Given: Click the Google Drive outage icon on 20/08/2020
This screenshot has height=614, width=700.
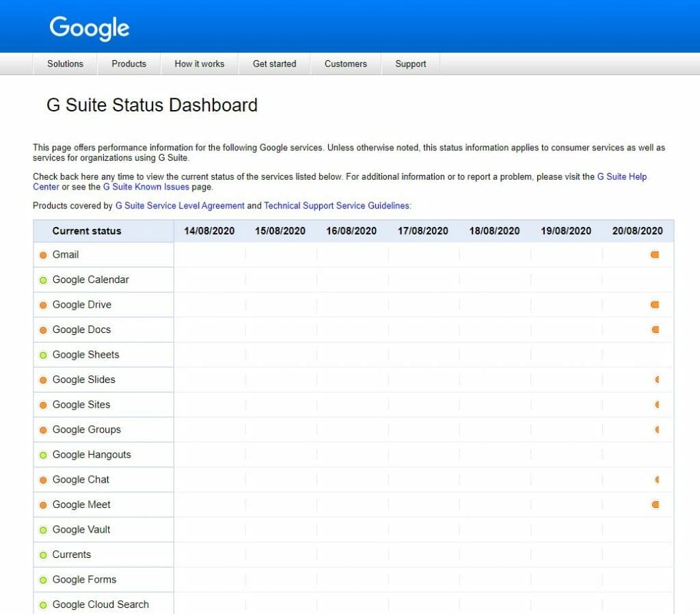Looking at the screenshot, I should [654, 304].
